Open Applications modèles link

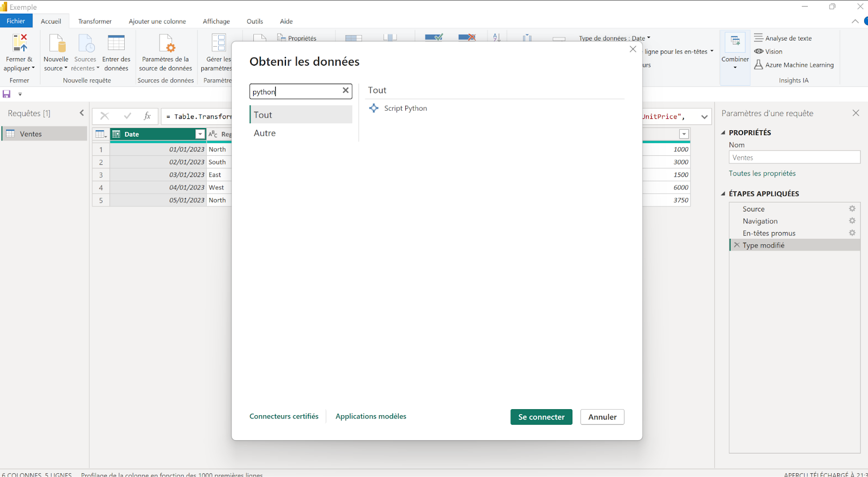[x=371, y=416]
